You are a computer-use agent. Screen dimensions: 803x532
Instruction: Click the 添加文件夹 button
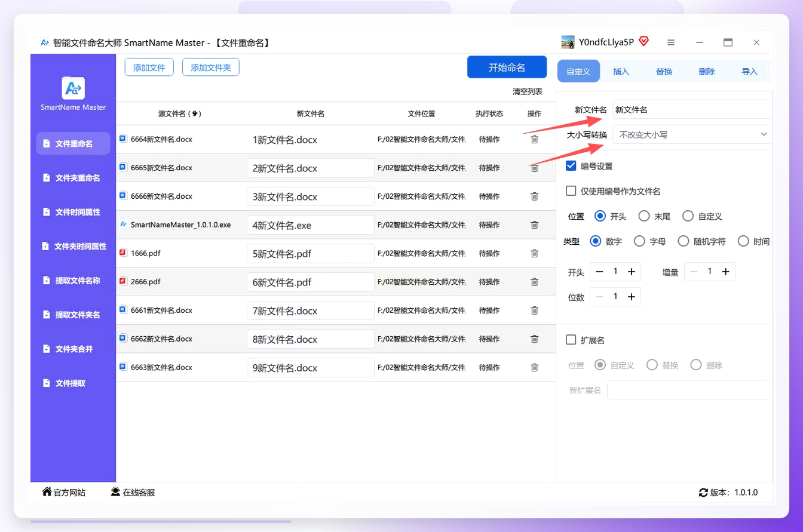(211, 67)
